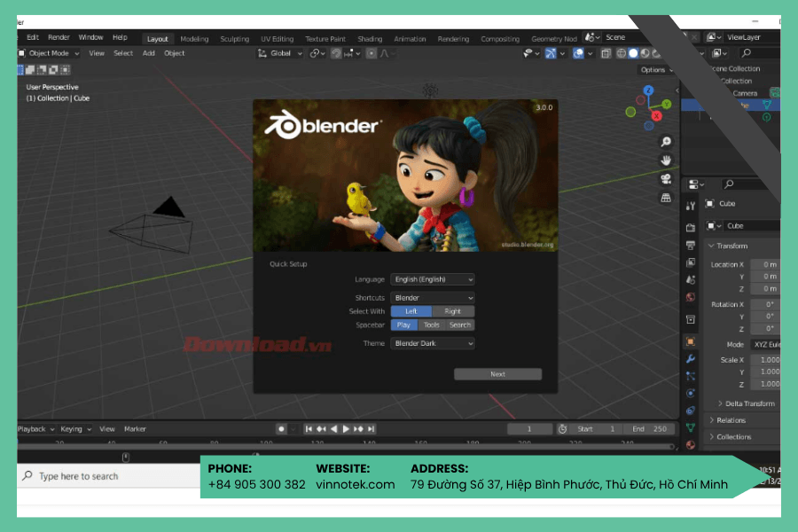798x532 pixels.
Task: Toggle the camera view icon in viewport
Action: (x=666, y=179)
